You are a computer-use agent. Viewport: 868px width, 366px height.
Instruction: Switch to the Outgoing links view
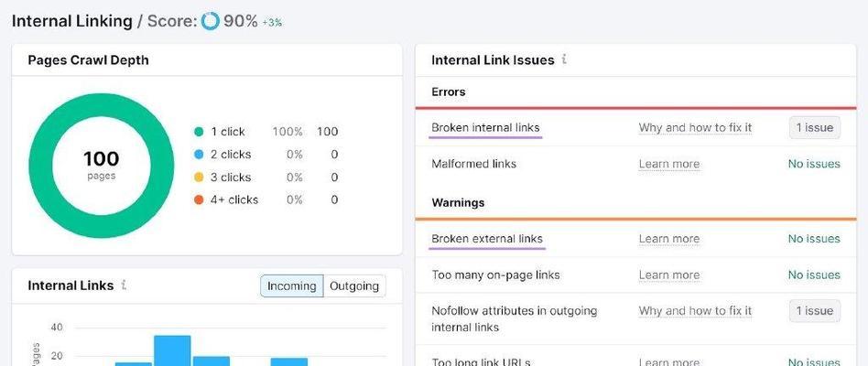tap(354, 285)
